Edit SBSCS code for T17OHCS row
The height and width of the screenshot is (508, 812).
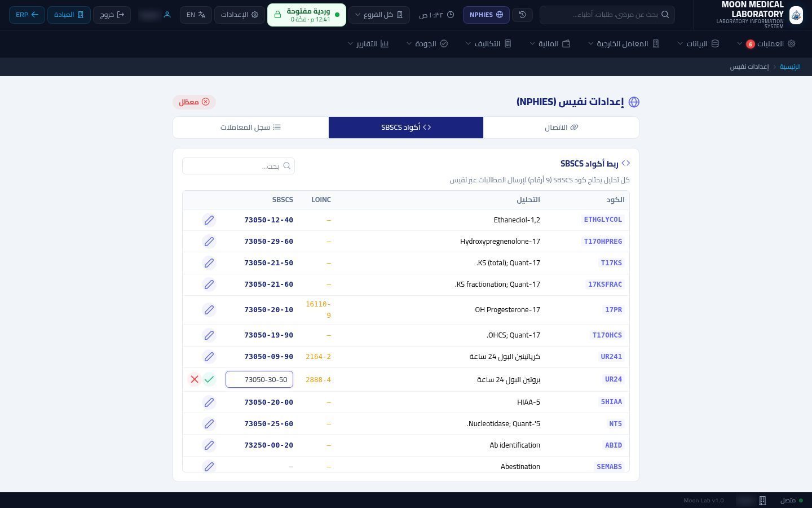pos(209,335)
